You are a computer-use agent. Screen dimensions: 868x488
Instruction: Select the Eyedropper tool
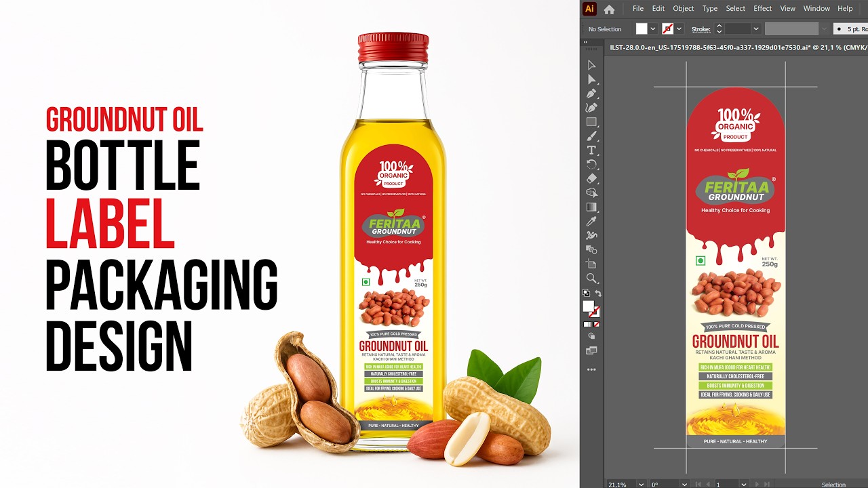(x=591, y=222)
